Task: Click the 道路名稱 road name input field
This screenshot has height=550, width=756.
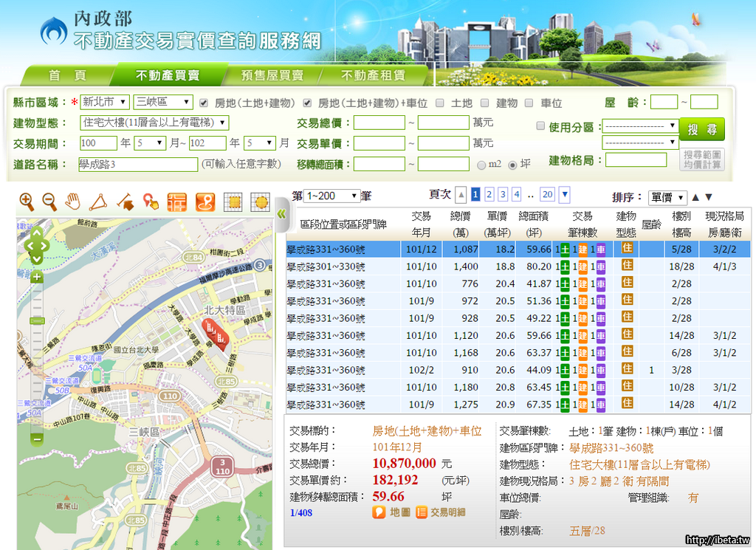Action: [138, 164]
